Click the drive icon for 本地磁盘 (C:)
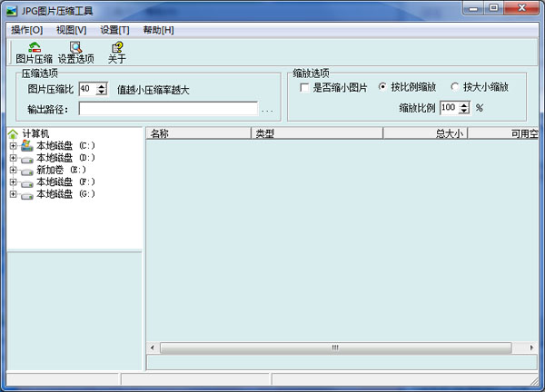Image resolution: width=545 pixels, height=392 pixels. [27, 145]
